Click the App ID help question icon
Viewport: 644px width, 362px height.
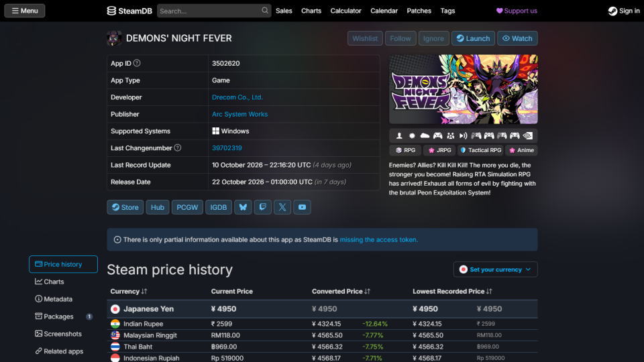(137, 63)
